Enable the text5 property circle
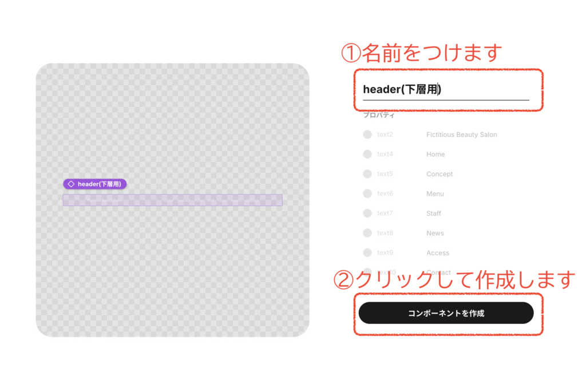The width and height of the screenshot is (586, 392). [367, 174]
